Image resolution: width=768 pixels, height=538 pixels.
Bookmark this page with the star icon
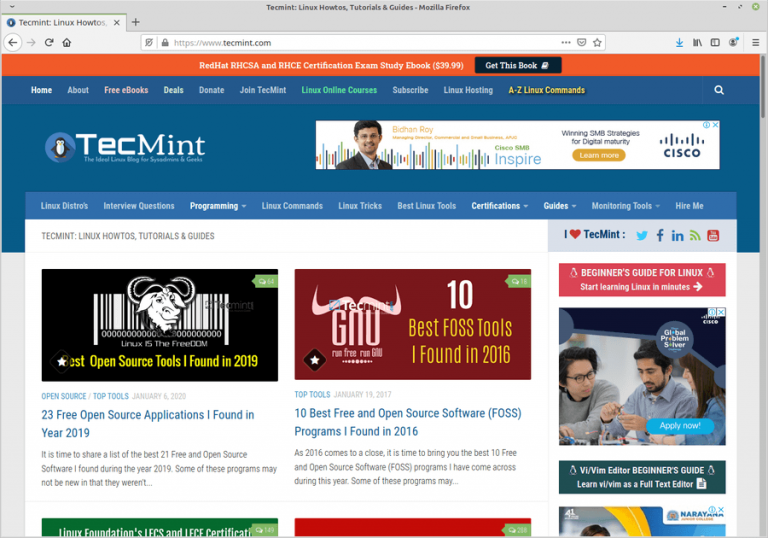[597, 43]
